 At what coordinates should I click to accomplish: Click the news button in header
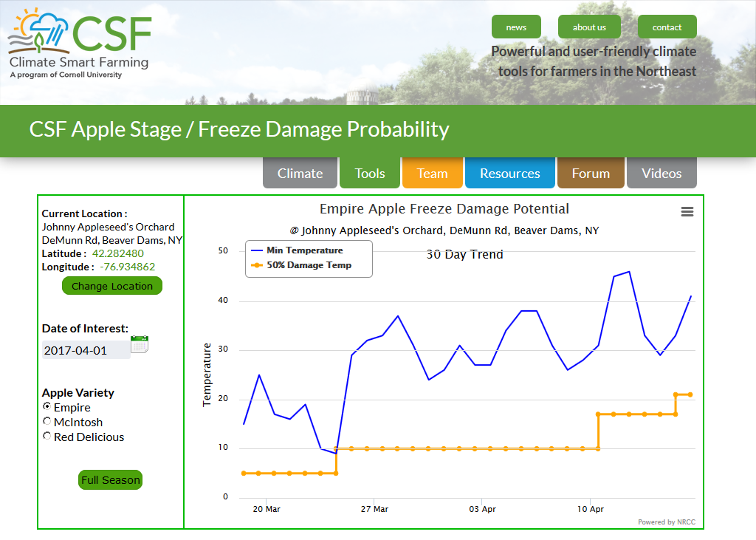click(516, 27)
